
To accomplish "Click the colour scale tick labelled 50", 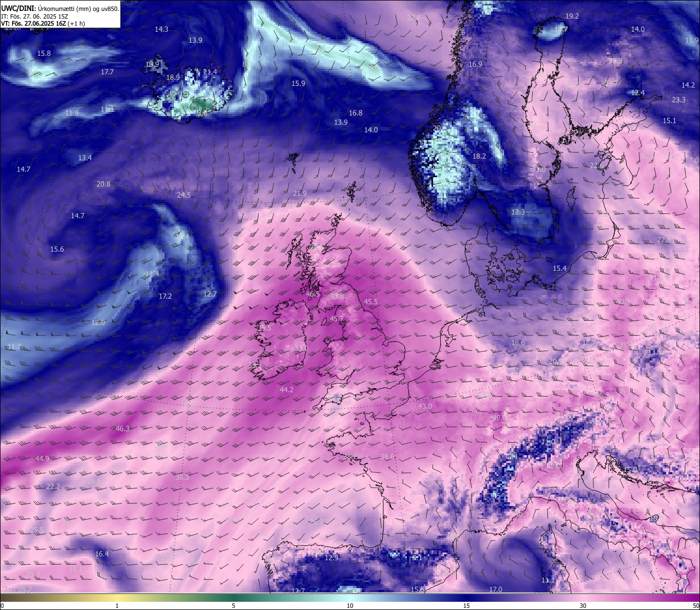I will coord(696,606).
